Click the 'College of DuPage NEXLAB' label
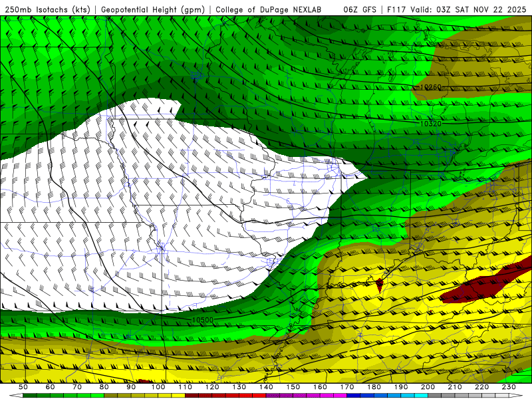 pos(269,10)
